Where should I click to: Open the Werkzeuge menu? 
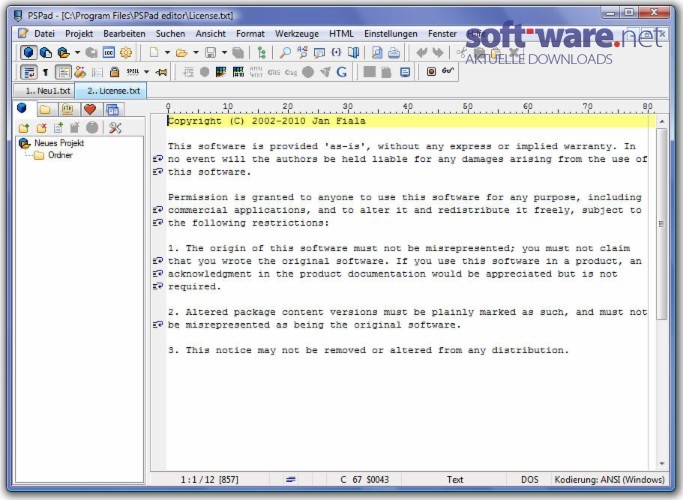tap(297, 34)
